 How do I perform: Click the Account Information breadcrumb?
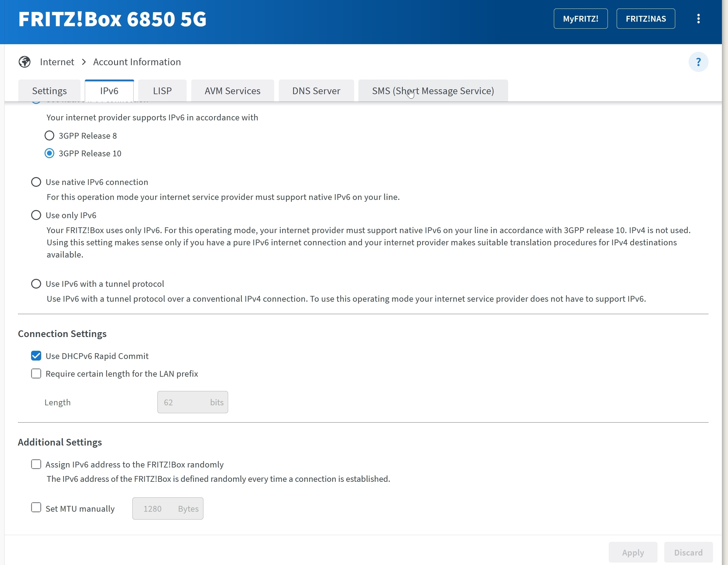coord(137,62)
